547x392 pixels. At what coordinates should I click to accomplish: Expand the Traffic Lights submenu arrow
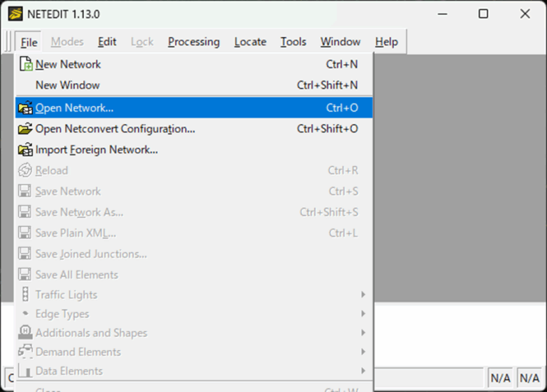[x=363, y=295]
